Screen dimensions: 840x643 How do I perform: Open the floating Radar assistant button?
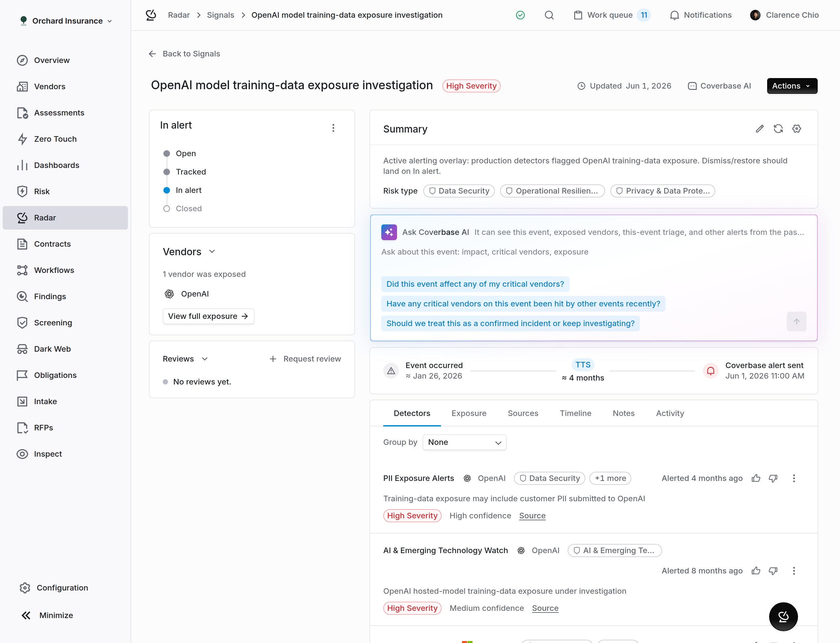783,617
